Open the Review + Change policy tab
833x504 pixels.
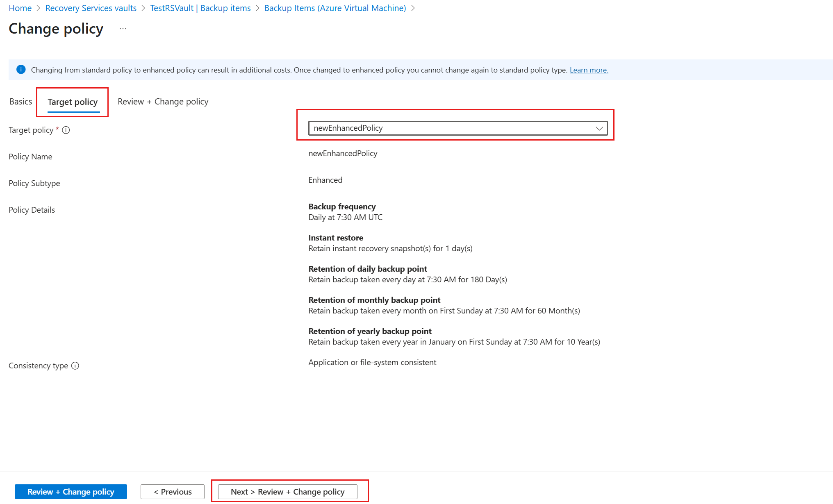[x=163, y=102]
